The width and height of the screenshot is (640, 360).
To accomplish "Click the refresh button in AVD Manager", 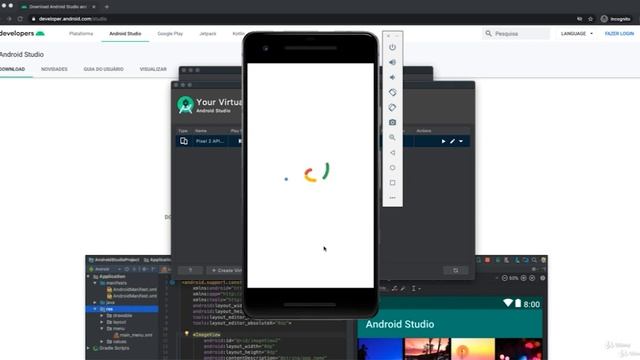I will click(x=456, y=270).
